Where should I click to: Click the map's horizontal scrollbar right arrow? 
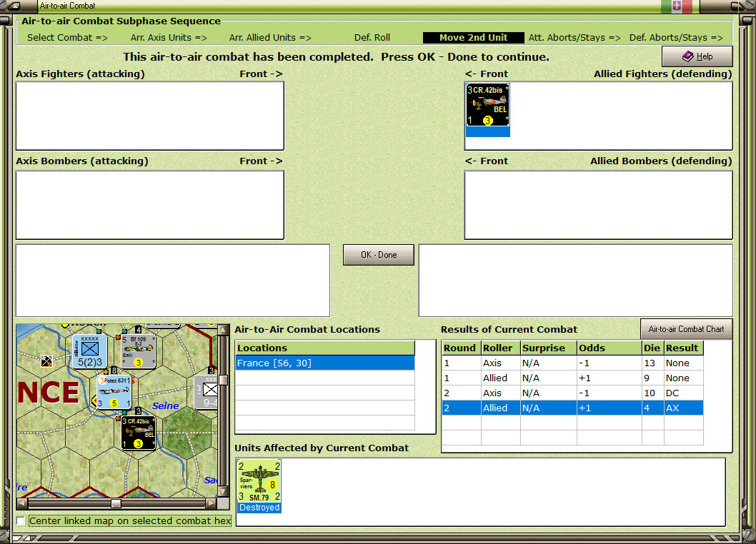(x=212, y=503)
